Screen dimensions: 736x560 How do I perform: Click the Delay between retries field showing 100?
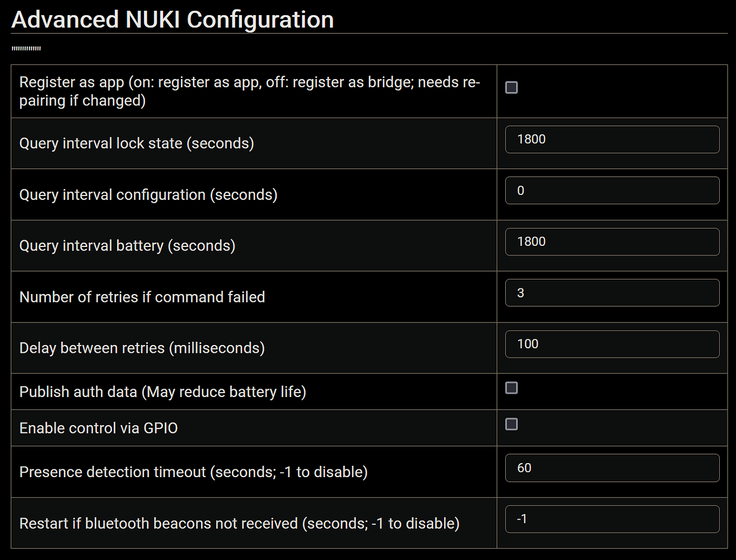[612, 344]
